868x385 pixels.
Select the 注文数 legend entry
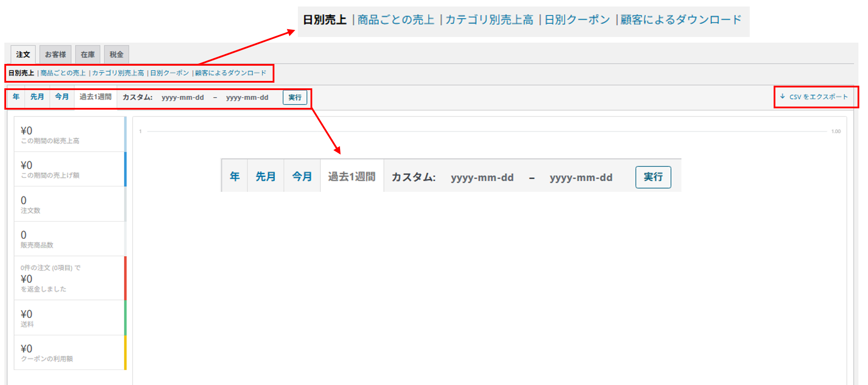(x=70, y=204)
